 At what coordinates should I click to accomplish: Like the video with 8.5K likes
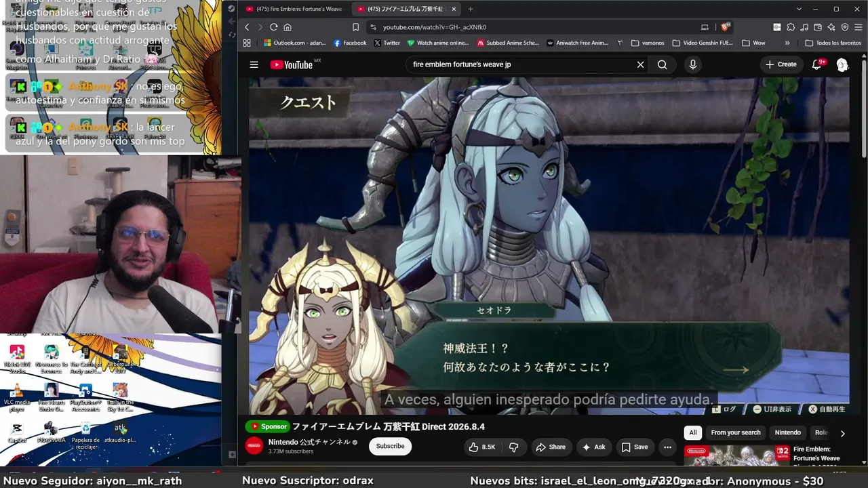(x=482, y=447)
